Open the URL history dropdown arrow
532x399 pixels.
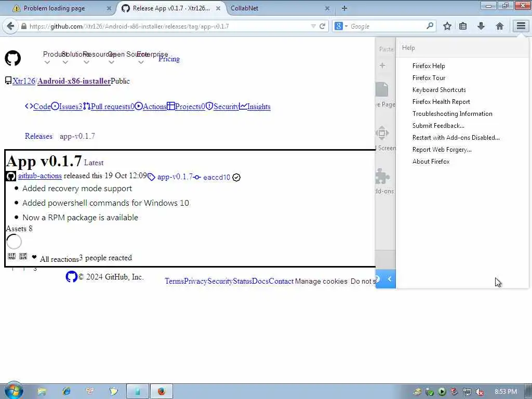pos(313,26)
